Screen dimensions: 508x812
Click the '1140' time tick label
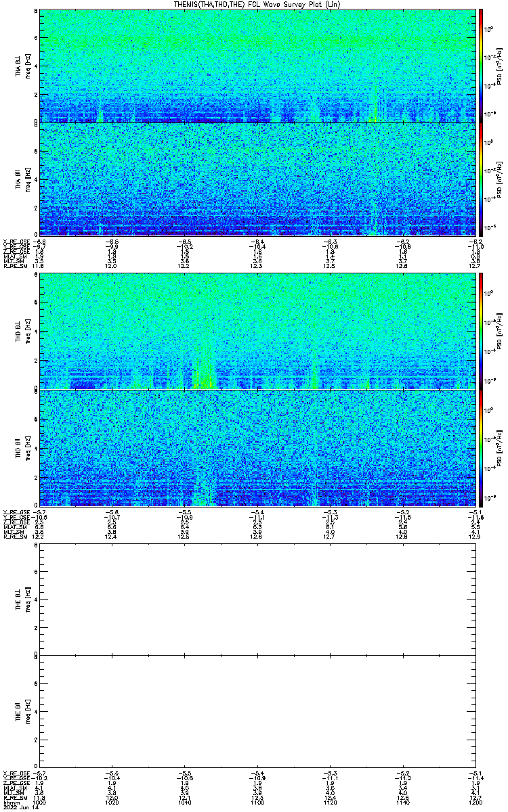(402, 803)
